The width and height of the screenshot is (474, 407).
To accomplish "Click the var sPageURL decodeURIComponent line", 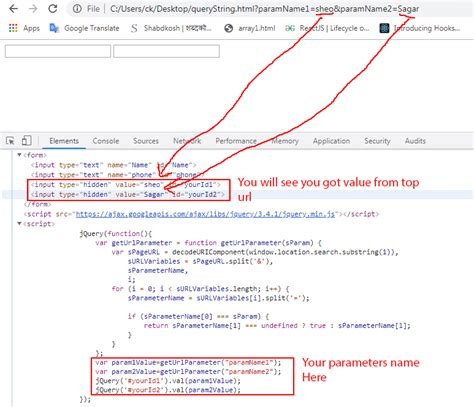I will pos(255,252).
